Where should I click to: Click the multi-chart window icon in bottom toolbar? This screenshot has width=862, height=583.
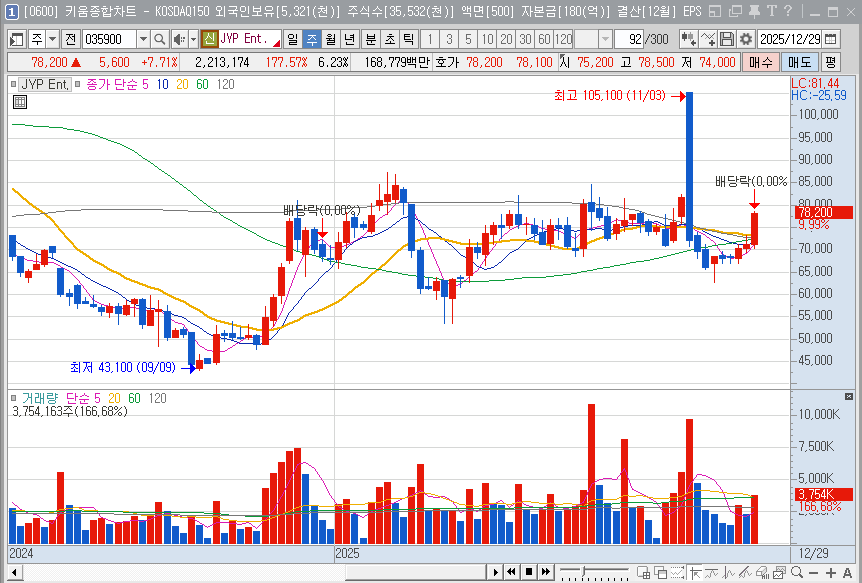click(x=643, y=573)
